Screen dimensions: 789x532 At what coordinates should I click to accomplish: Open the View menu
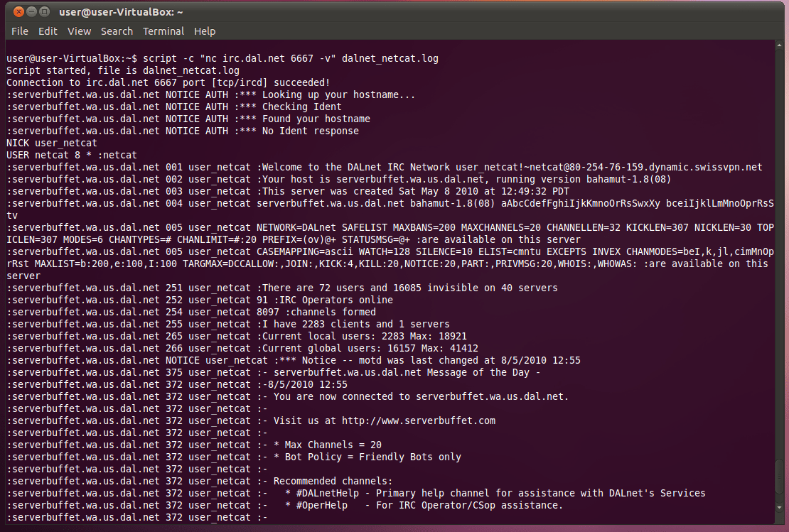pyautogui.click(x=78, y=31)
